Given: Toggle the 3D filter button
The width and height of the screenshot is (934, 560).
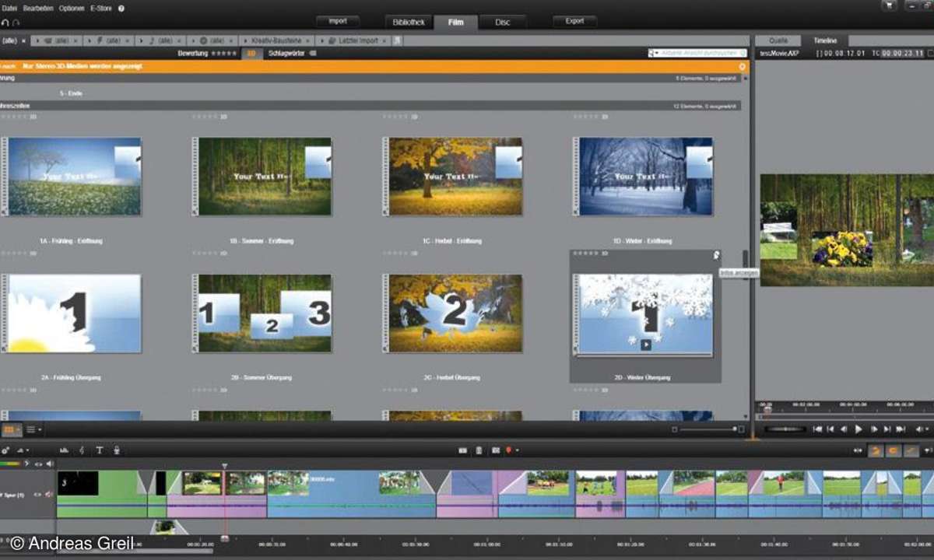Looking at the screenshot, I should pos(251,53).
